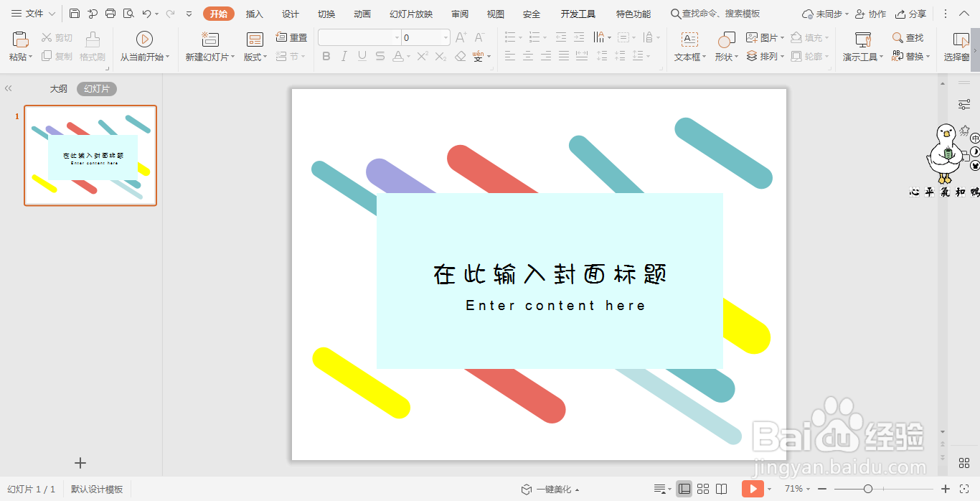Viewport: 980px width, 501px height.
Task: Switch to Normal view in status bar
Action: tap(684, 489)
